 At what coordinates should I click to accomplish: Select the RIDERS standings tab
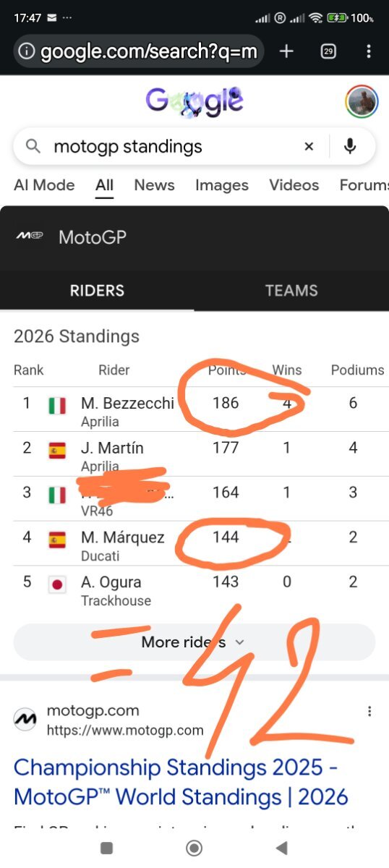97,291
